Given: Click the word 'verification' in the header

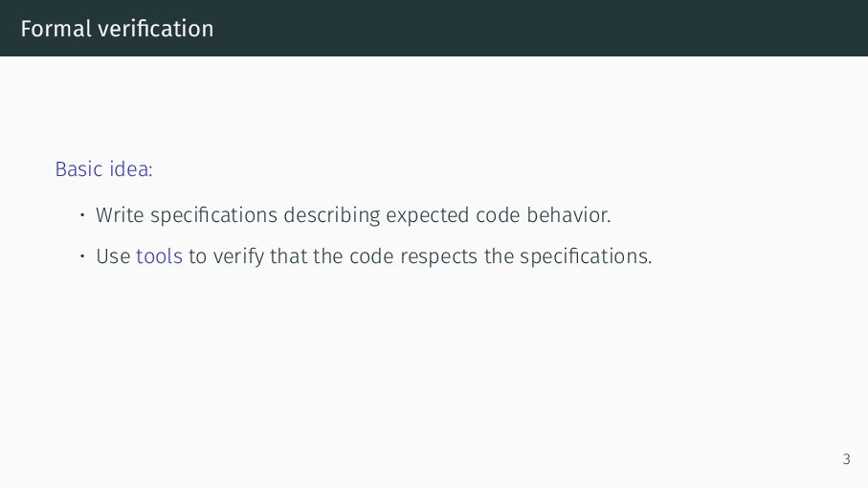Looking at the screenshot, I should pyautogui.click(x=156, y=29).
